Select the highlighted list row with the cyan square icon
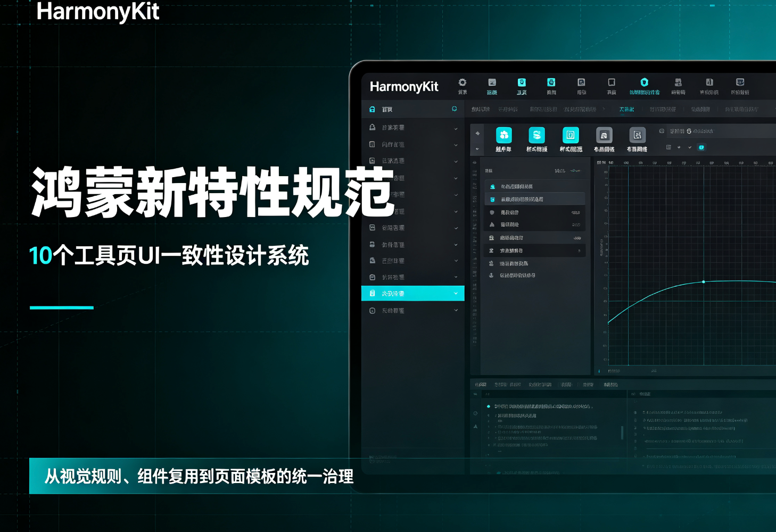 click(534, 199)
